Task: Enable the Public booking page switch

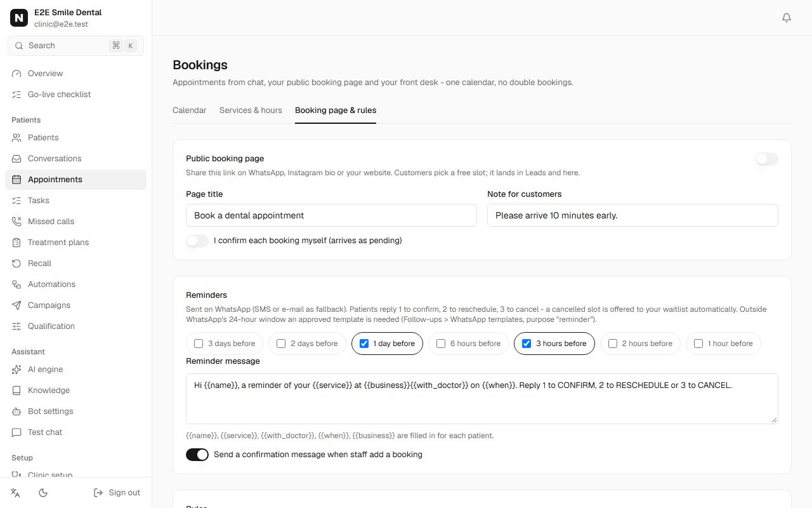Action: pos(767,159)
